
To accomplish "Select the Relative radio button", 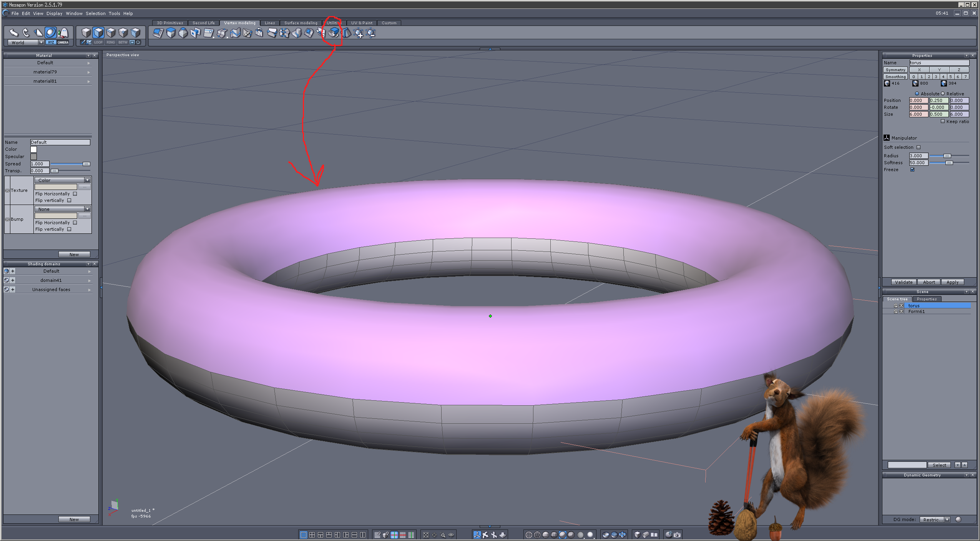I will pos(943,94).
